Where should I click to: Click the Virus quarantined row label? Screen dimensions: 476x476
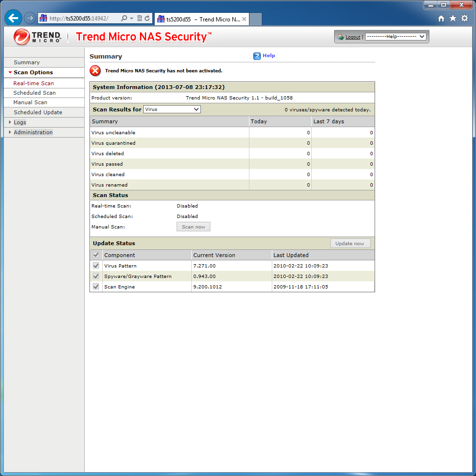[113, 143]
